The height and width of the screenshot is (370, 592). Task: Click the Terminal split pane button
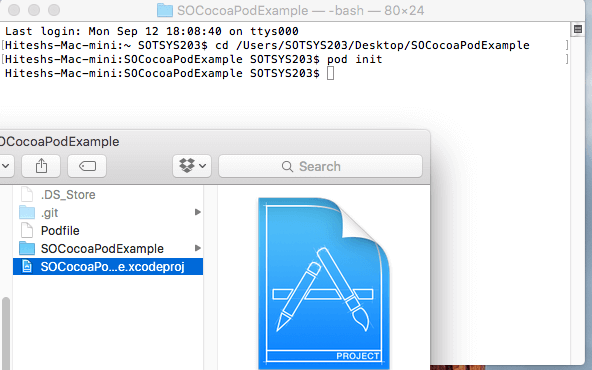pos(578,29)
